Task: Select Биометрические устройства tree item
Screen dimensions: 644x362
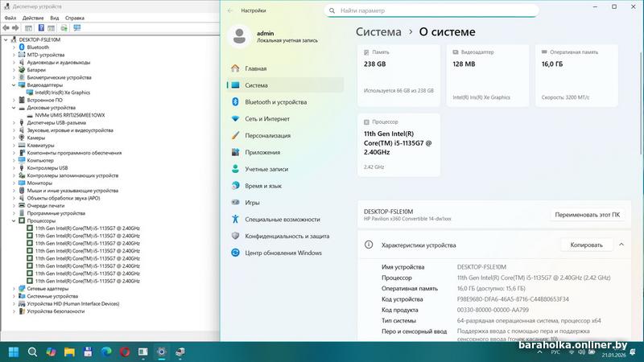Action: [x=59, y=77]
